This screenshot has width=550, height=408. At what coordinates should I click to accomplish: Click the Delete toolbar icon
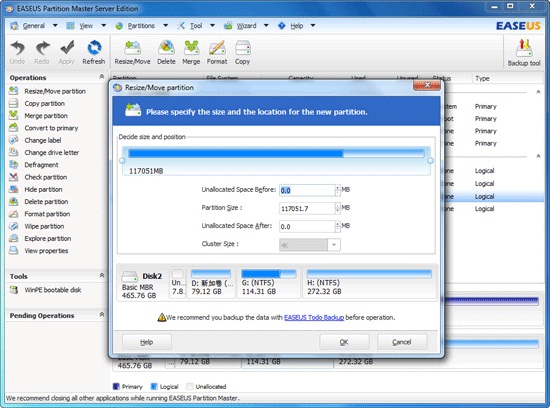166,52
